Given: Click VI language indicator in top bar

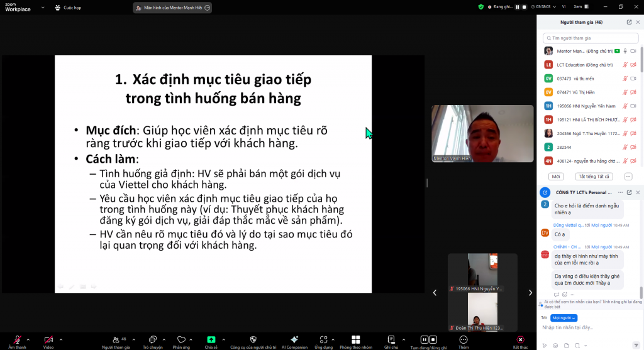Looking at the screenshot, I should click(564, 7).
